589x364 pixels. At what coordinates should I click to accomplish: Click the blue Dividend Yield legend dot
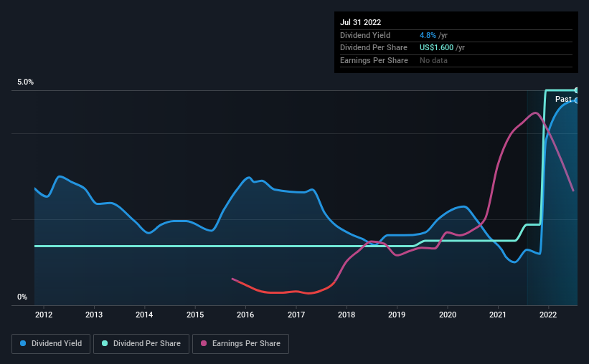(23, 343)
